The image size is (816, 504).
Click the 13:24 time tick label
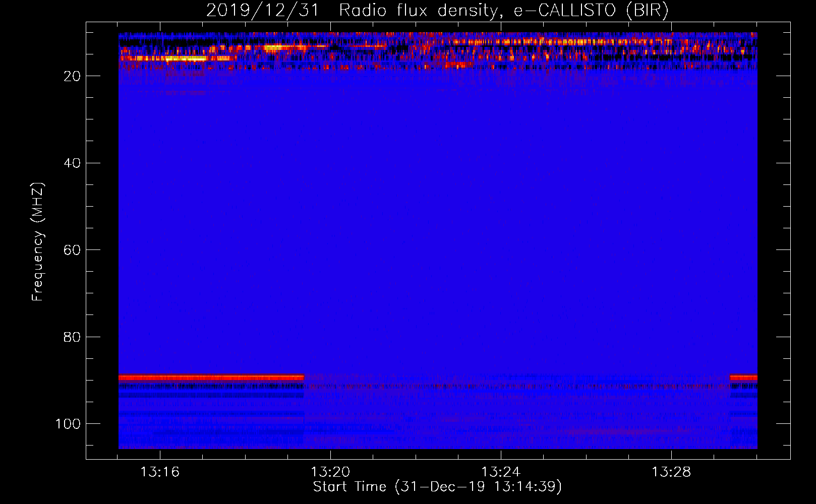tap(501, 472)
